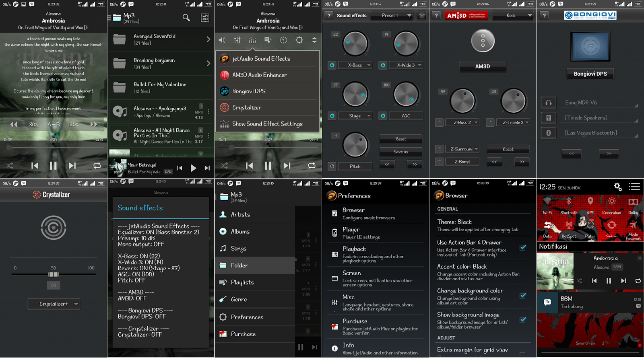The height and width of the screenshot is (358, 644).
Task: Tap the Crystalizer spiral logo in the screen center
Action: [x=54, y=228]
